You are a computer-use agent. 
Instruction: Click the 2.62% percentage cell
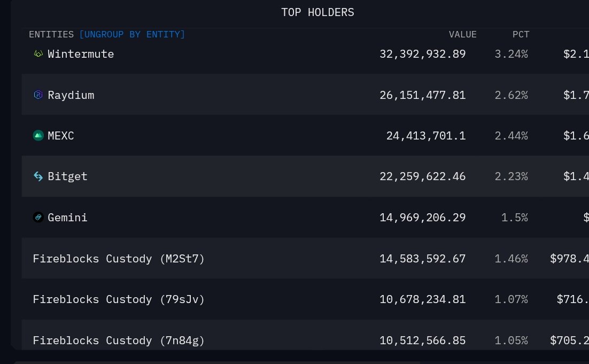(x=511, y=95)
